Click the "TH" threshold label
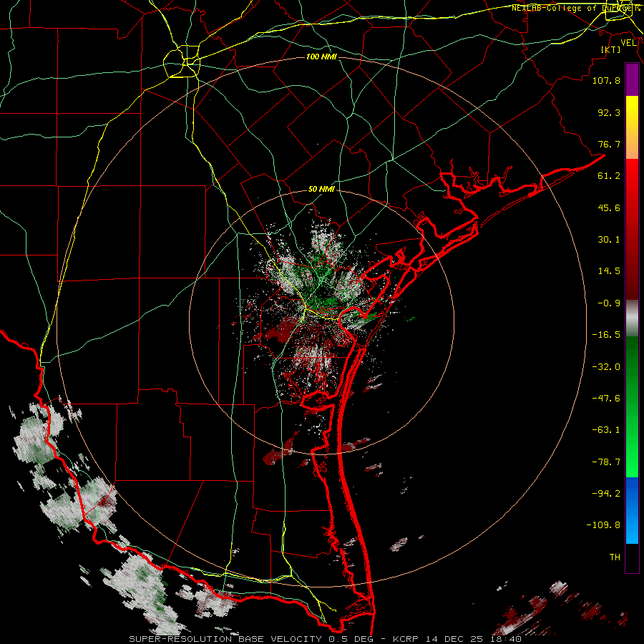The image size is (644, 644). [615, 557]
